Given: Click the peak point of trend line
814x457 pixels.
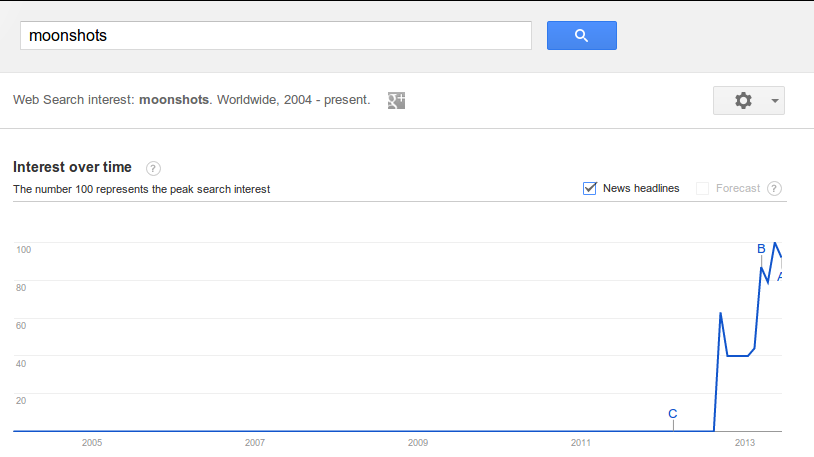Looking at the screenshot, I should pyautogui.click(x=775, y=243).
